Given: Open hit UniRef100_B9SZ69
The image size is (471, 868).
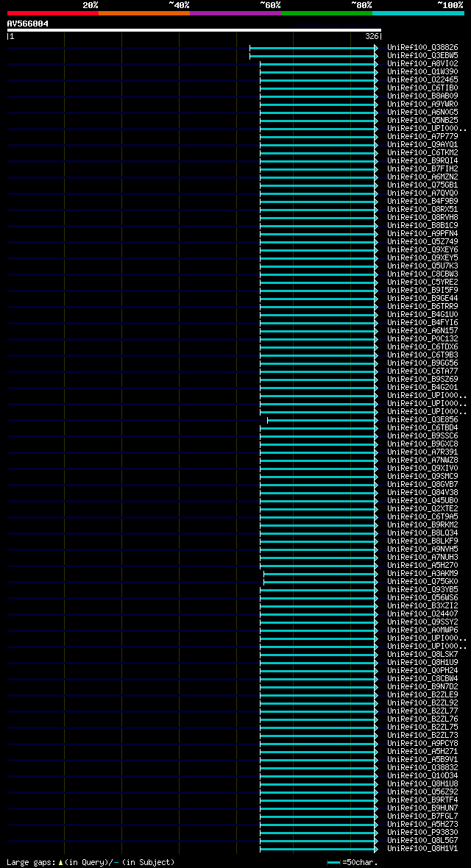Looking at the screenshot, I should tap(422, 379).
